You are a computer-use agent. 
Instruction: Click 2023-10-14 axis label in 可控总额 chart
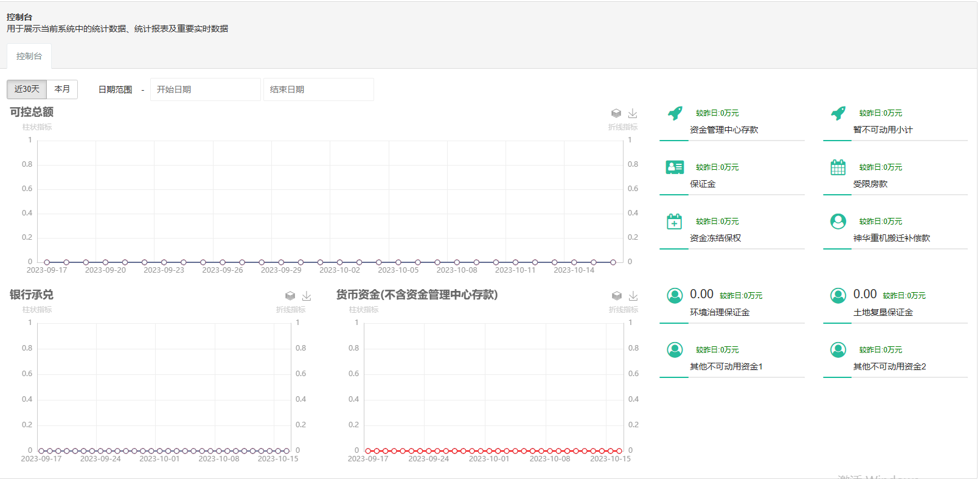(x=574, y=270)
